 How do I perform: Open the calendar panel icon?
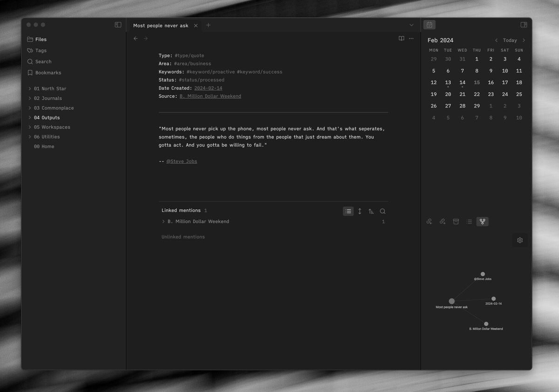tap(429, 25)
